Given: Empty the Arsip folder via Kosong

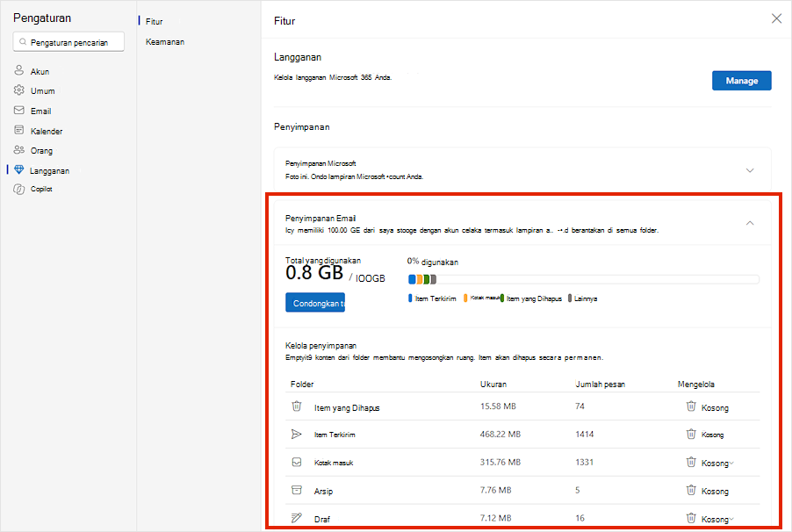Looking at the screenshot, I should tap(715, 491).
